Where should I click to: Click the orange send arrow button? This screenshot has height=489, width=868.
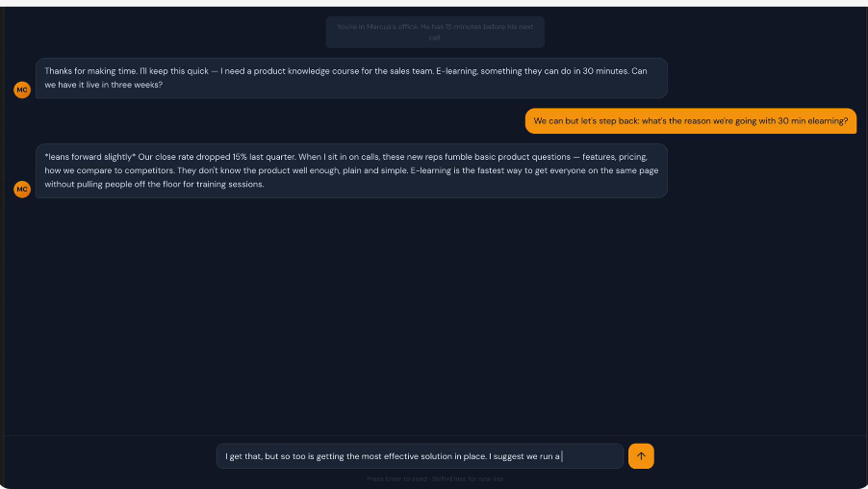[x=641, y=456]
